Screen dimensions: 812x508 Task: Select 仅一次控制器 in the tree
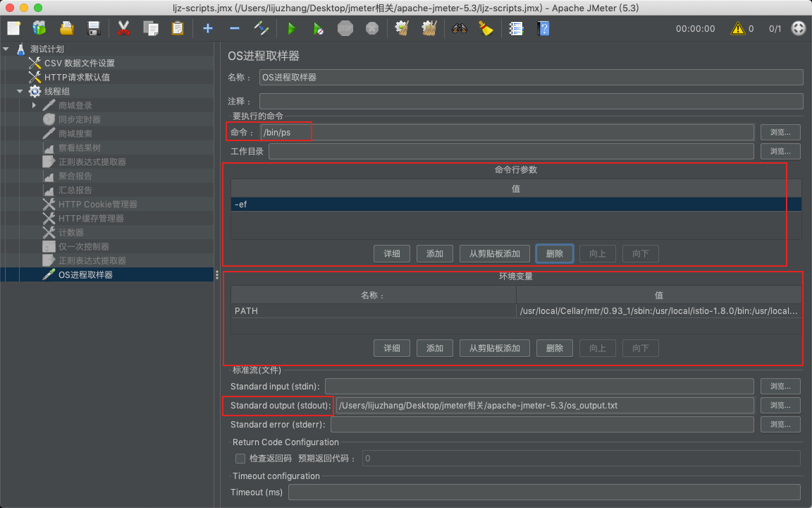click(83, 247)
